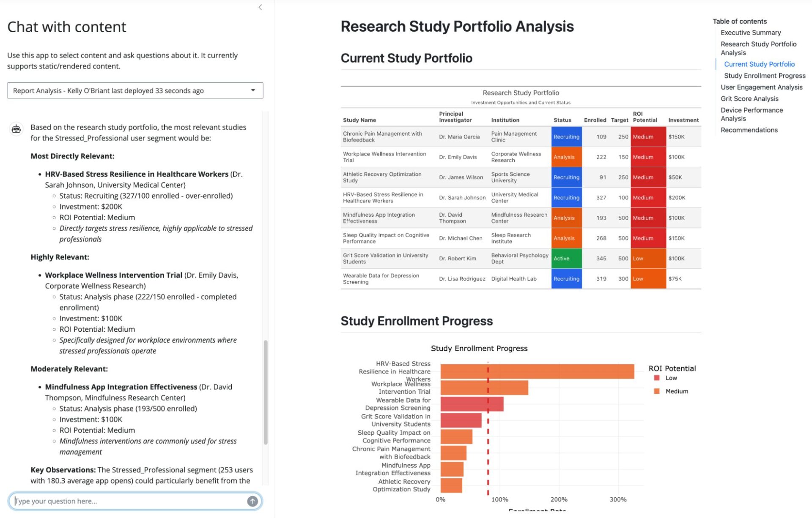Click the Wearable Data for Depression Screening bar

[472, 404]
